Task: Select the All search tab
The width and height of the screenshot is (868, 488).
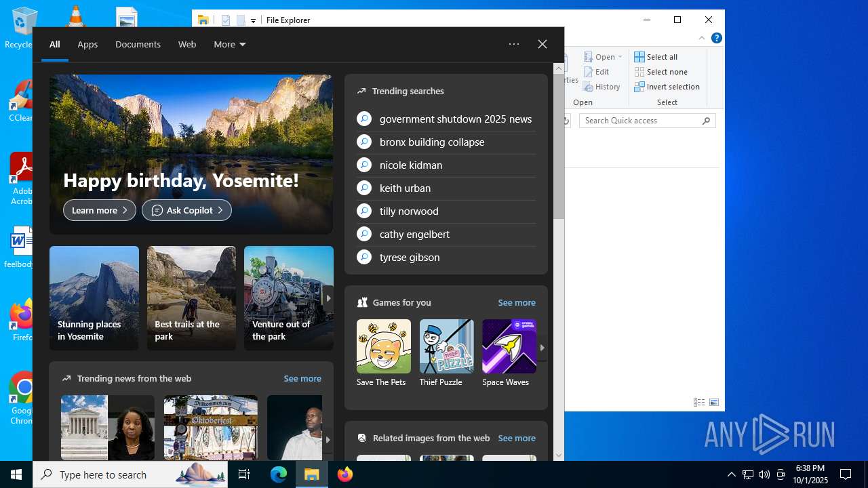Action: click(55, 44)
